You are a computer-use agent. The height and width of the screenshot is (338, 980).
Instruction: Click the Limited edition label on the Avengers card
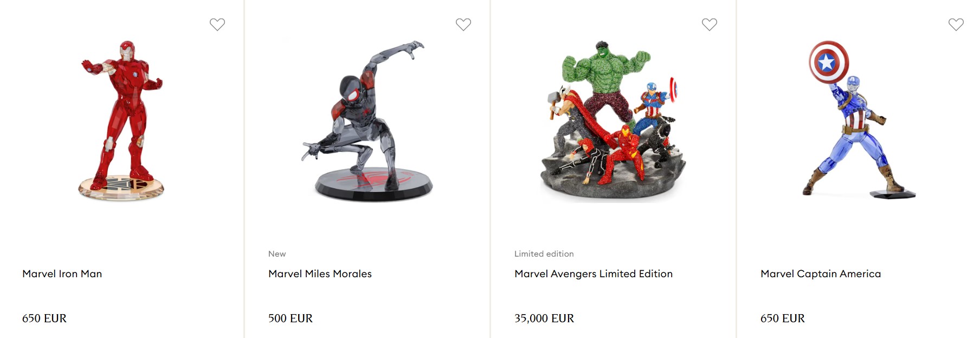coord(544,253)
